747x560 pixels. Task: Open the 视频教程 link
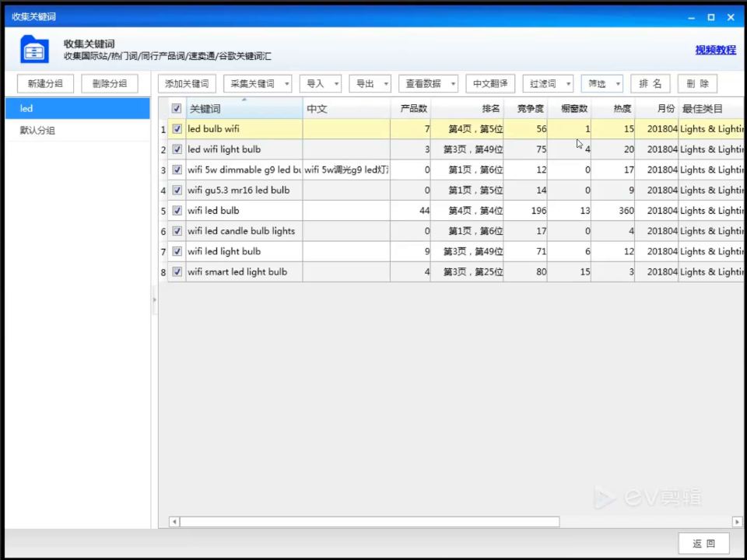[716, 50]
